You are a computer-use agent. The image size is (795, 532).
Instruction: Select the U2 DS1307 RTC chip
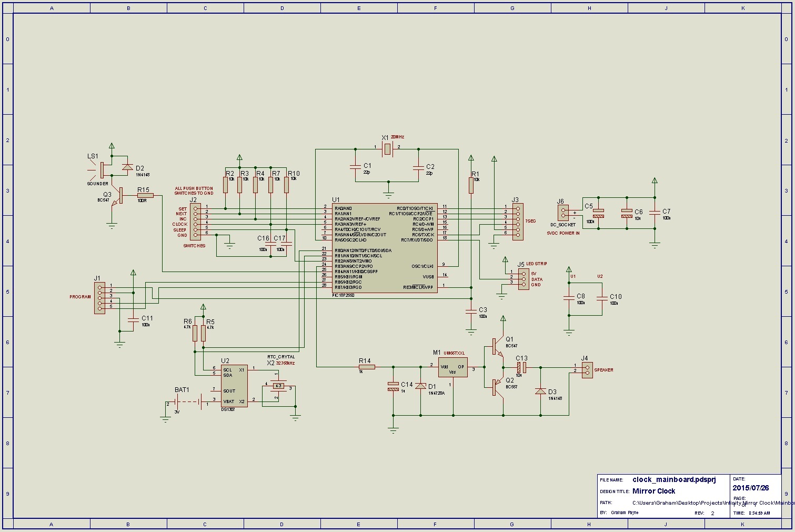click(x=234, y=386)
